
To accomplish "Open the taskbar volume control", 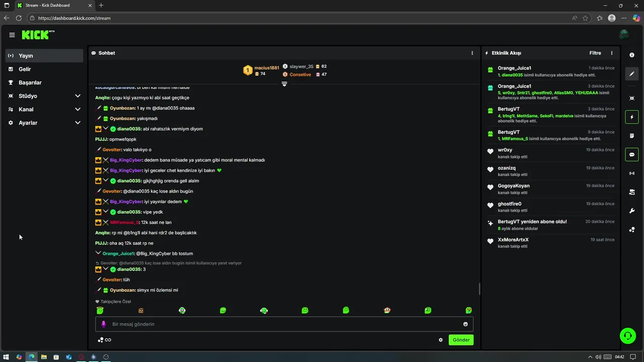I will pos(598,357).
